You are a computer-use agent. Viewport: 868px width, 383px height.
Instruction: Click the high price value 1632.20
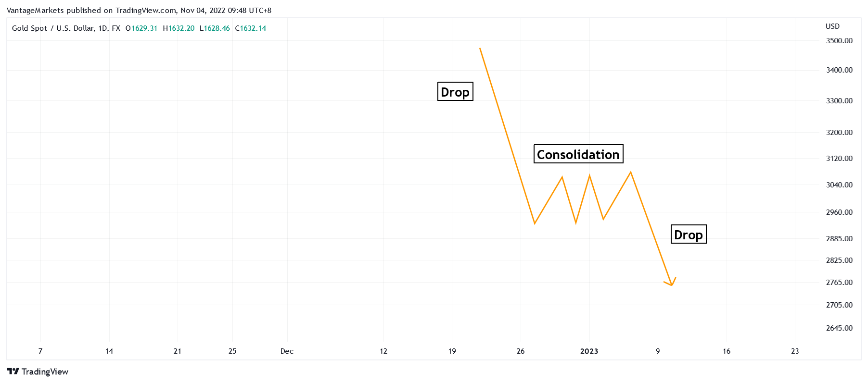point(181,28)
